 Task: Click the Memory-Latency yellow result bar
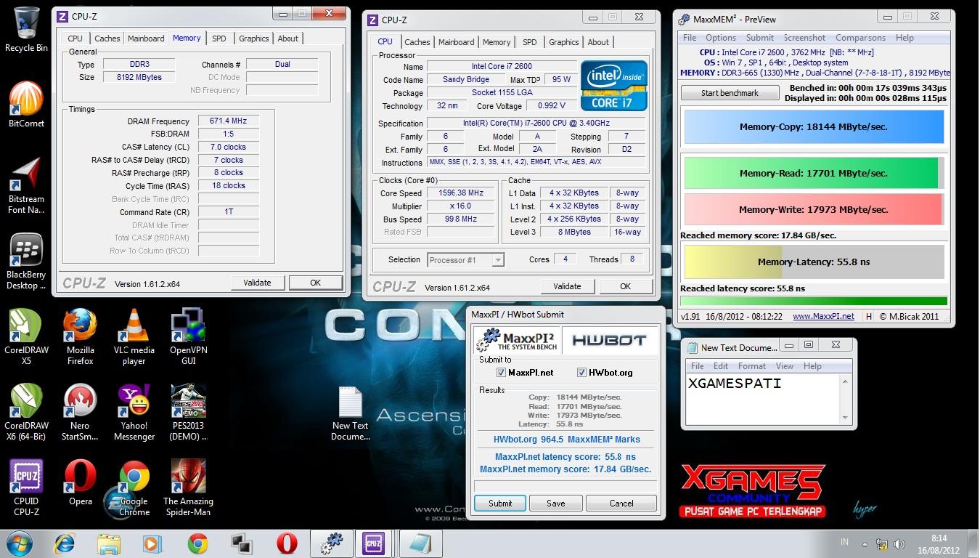point(814,262)
